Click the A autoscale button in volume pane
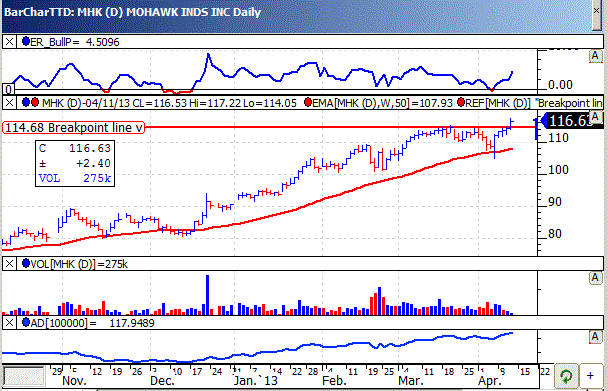 click(x=595, y=278)
